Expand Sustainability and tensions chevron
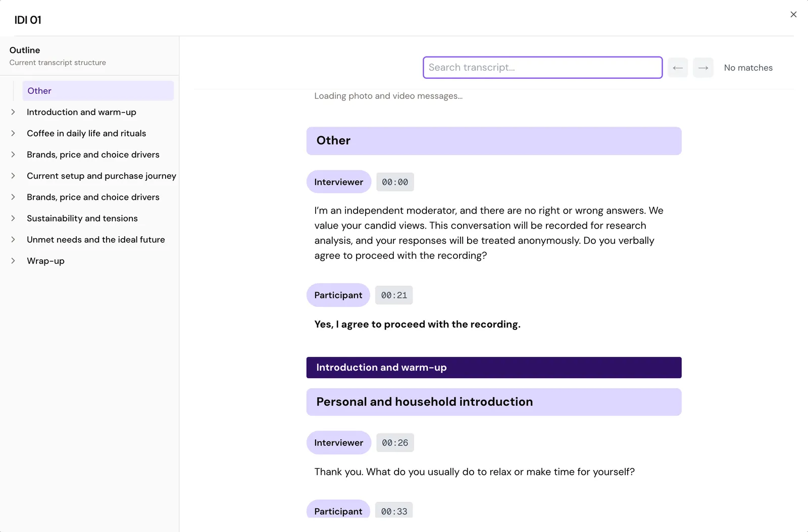The height and width of the screenshot is (532, 808). (13, 218)
